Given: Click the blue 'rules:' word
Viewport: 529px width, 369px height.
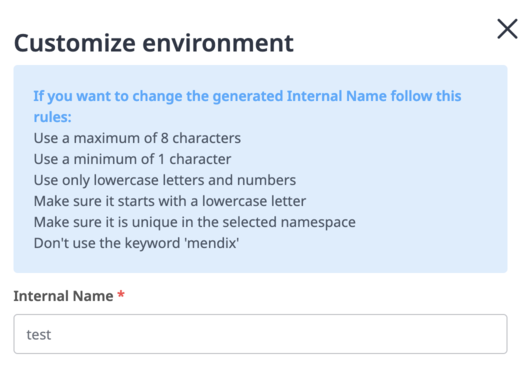Looking at the screenshot, I should (x=52, y=117).
